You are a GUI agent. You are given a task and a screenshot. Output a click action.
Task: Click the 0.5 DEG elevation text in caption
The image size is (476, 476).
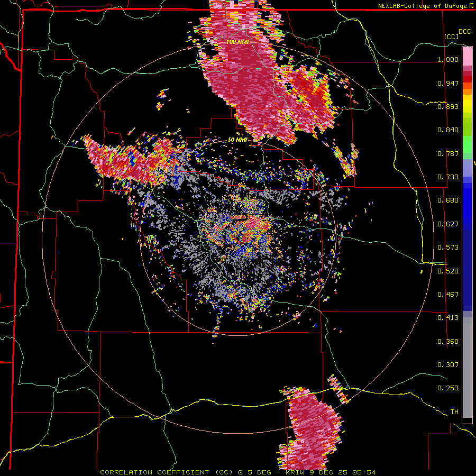tap(254, 472)
